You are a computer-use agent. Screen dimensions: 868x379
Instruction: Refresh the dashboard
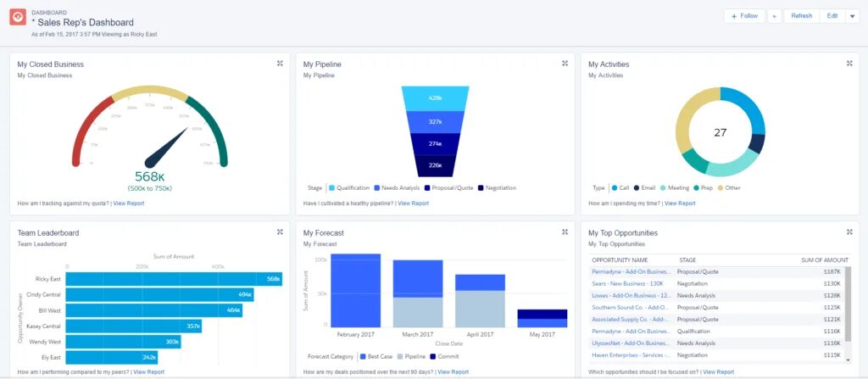tap(802, 16)
